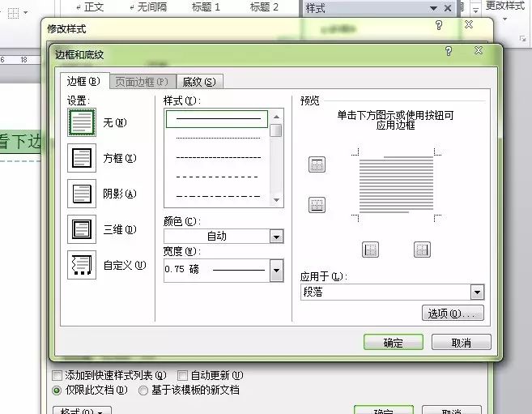Open the 颜色 color dropdown
The height and width of the screenshot is (414, 532).
point(276,237)
